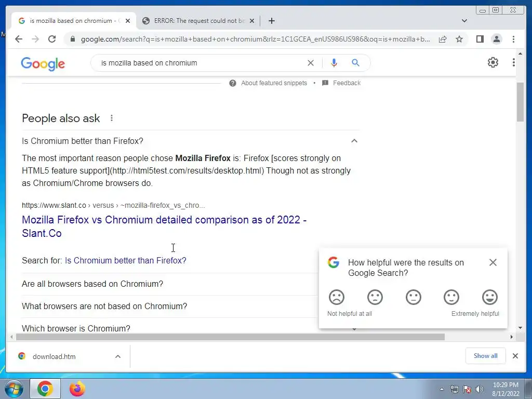532x399 pixels.
Task: Click the taskbar clock showing 10:29 PM
Action: (x=506, y=389)
